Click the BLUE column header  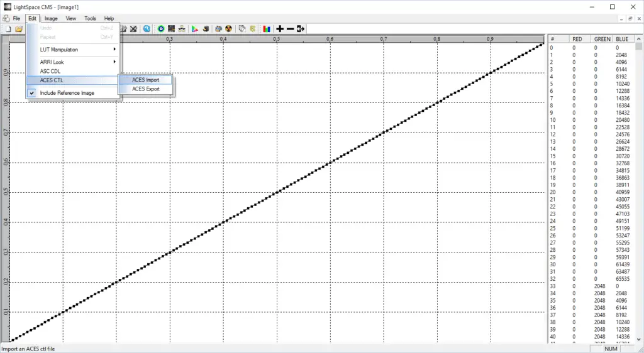coord(622,39)
